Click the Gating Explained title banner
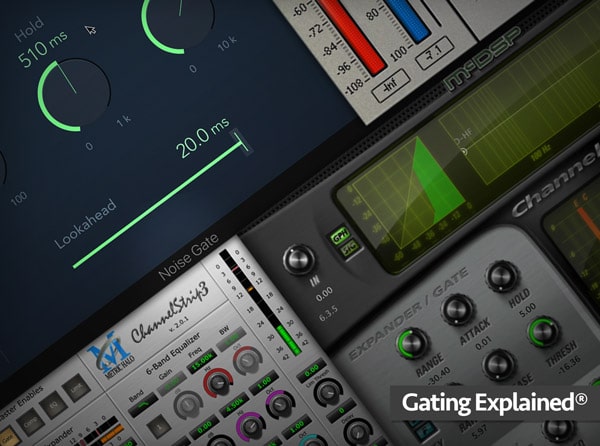The image size is (600, 446). coord(494,405)
